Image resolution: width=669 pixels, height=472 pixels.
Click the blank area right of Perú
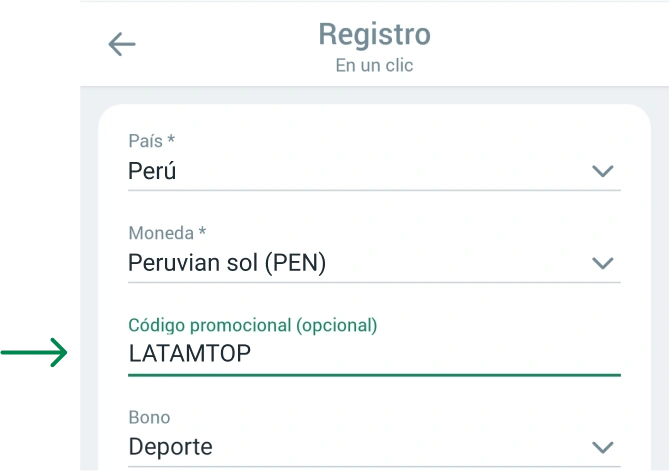(380, 171)
